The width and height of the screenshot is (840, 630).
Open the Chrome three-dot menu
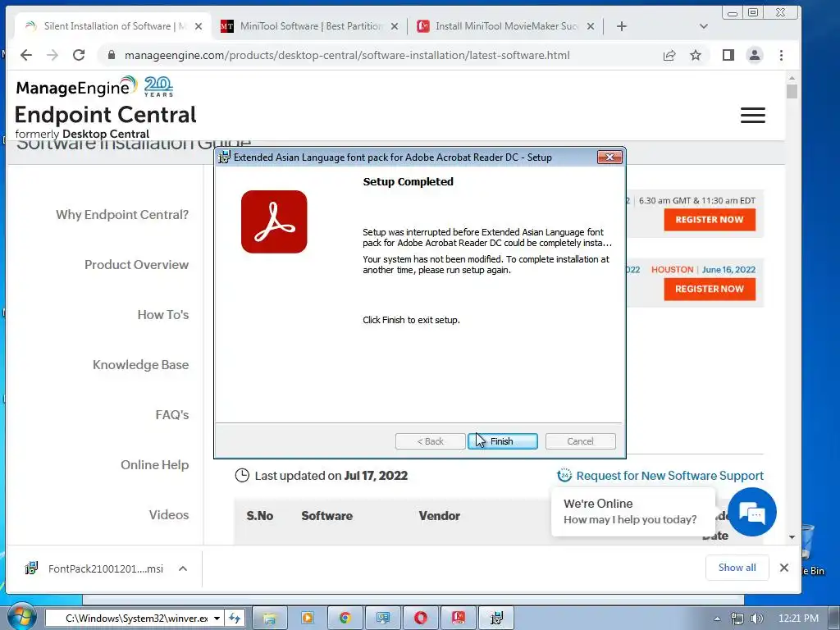(x=781, y=55)
